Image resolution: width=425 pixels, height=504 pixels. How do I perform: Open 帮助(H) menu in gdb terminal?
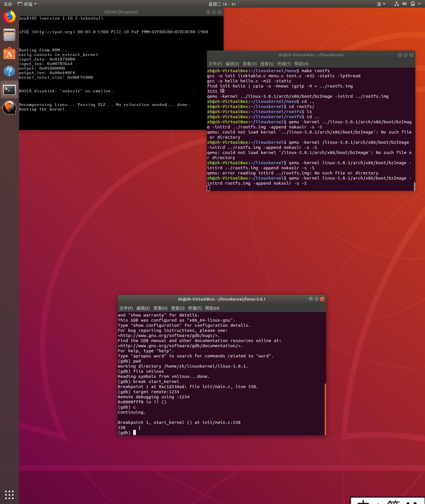click(212, 308)
